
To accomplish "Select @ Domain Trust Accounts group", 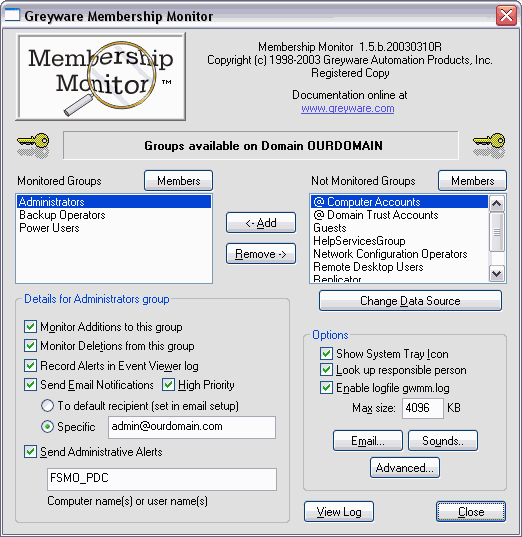I will [399, 215].
